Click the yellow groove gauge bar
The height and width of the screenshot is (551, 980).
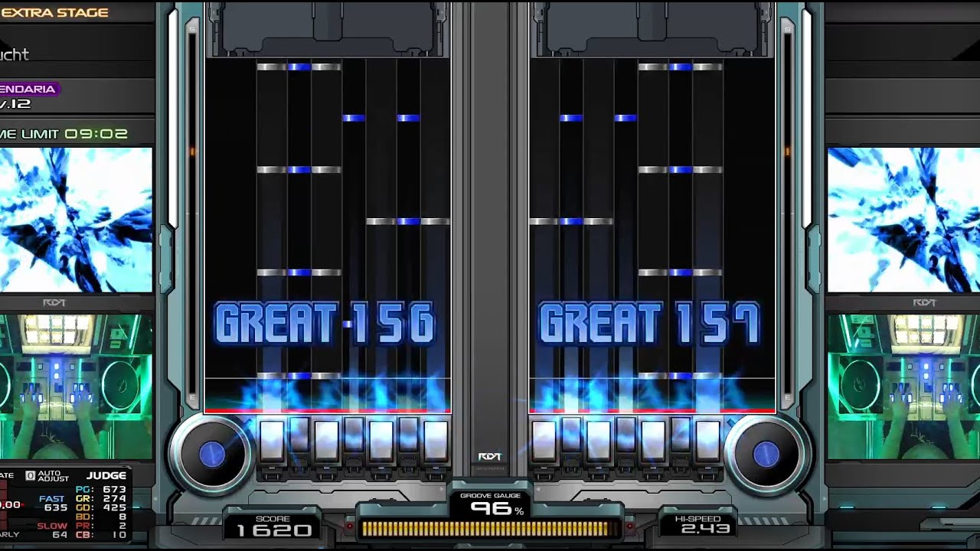point(490,529)
